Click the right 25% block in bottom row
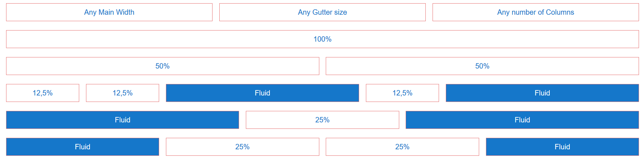Viewport: 644px width, 159px height. coord(402,147)
